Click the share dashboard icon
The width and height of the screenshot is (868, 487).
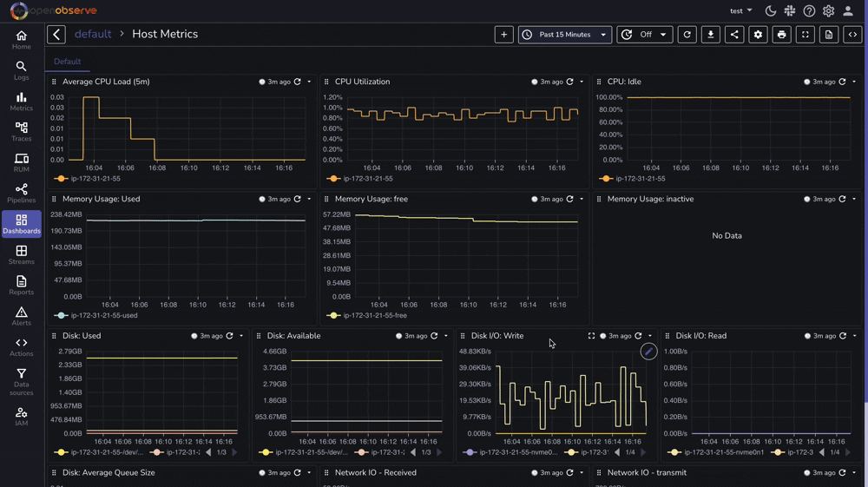click(x=734, y=35)
